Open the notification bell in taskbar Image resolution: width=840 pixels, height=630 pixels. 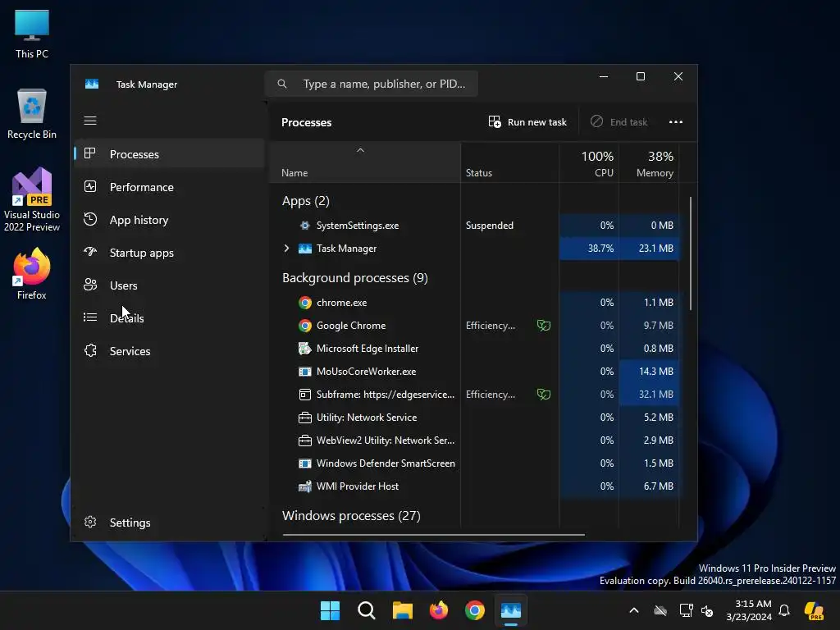tap(784, 610)
